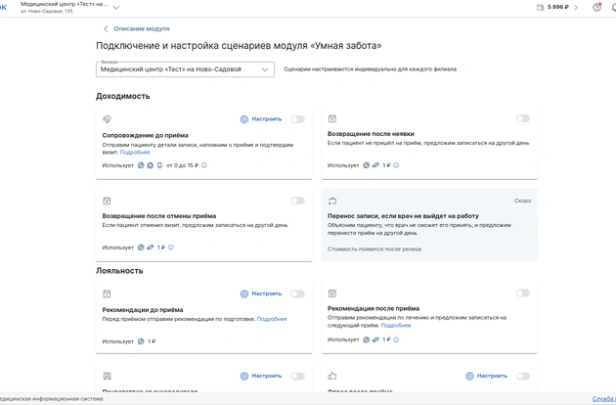The width and height of the screenshot is (616, 405).
Task: Turn on Возвращение после неявки scenario
Action: (522, 119)
